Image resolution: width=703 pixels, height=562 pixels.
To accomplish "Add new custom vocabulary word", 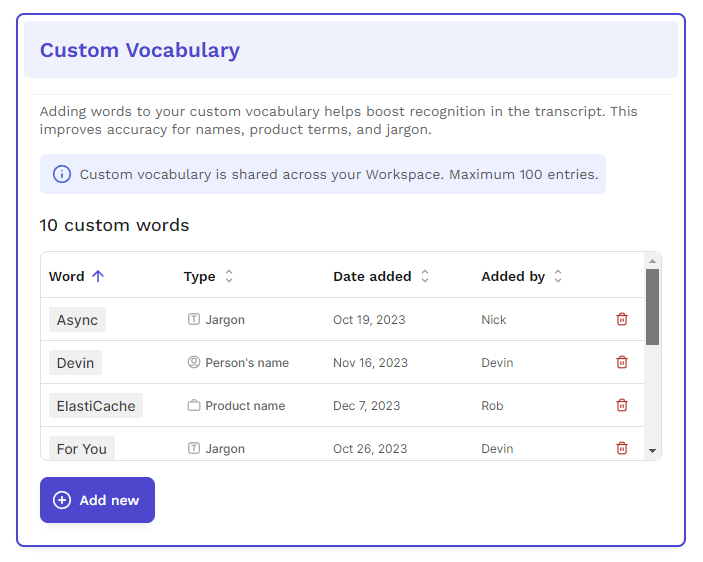I will click(x=97, y=500).
